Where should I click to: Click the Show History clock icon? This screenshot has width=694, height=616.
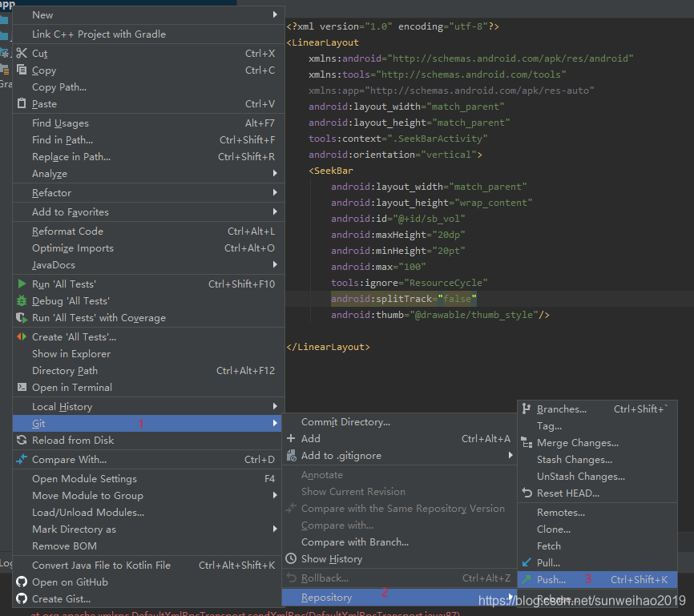coord(291,558)
